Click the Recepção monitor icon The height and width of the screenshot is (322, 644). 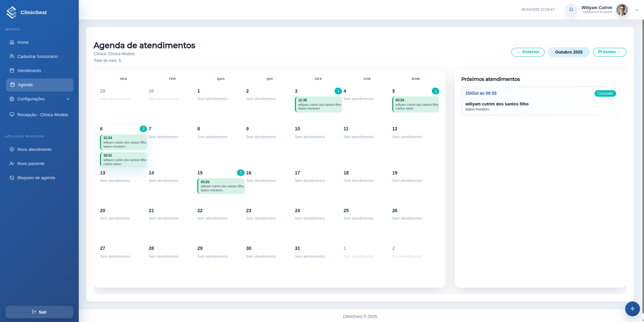pyautogui.click(x=12, y=115)
